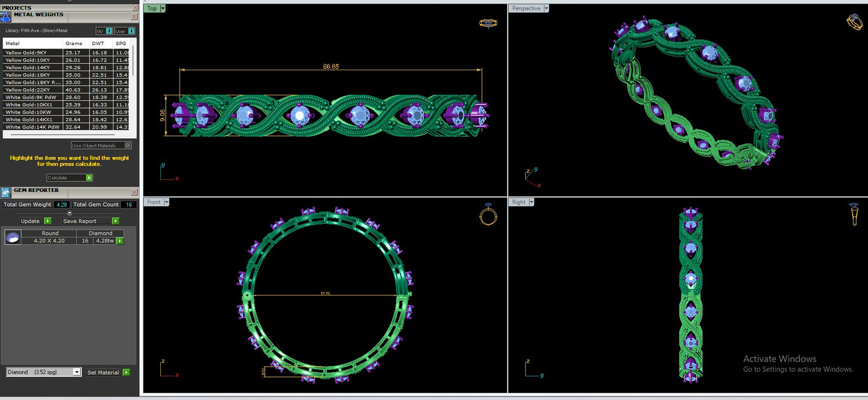
Task: Toggle the GV library switch
Action: click(x=104, y=31)
